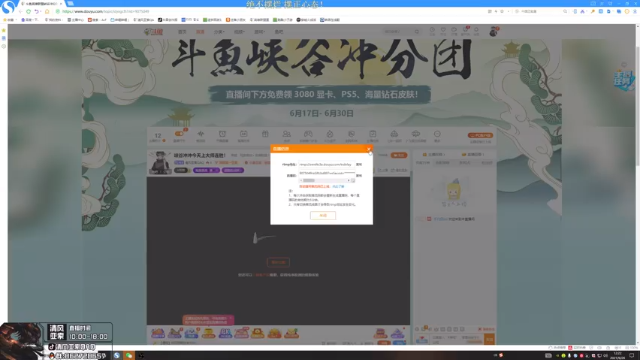640x360 pixels.
Task: Focus the Douyu header search box
Action: [398, 31]
